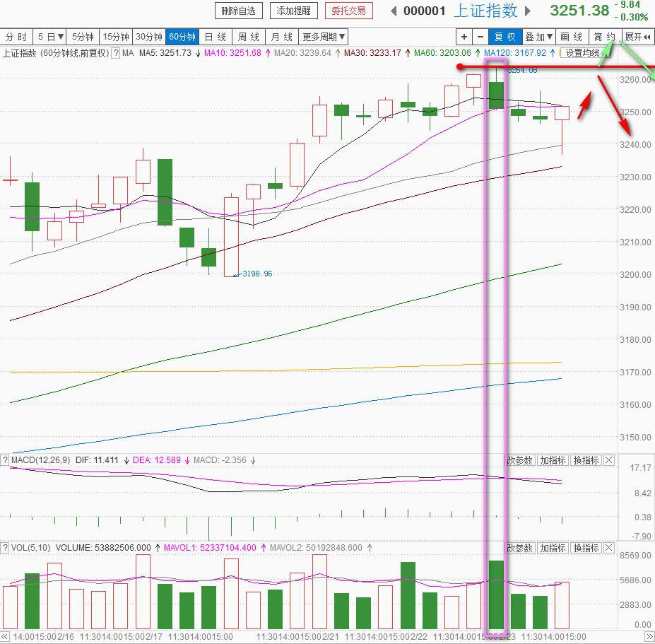Click the MA help question mark icon
The image size is (655, 644).
pos(115,53)
